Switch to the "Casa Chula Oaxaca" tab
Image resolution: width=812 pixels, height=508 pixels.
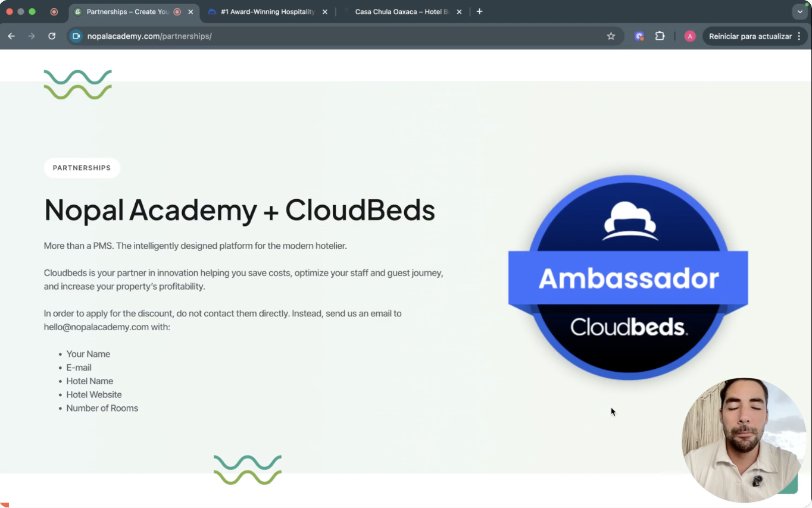(x=402, y=12)
